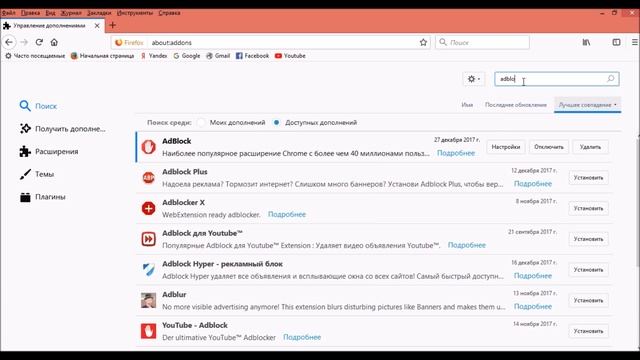Screen dimensions: 640x360
Task: Click the Adblock Hyper shield icon
Action: click(x=149, y=269)
